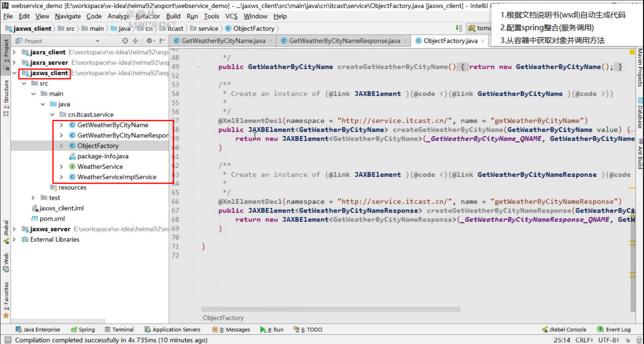Collapse the jaxws_client module
Image resolution: width=644 pixels, height=344 pixels.
pyautogui.click(x=14, y=73)
